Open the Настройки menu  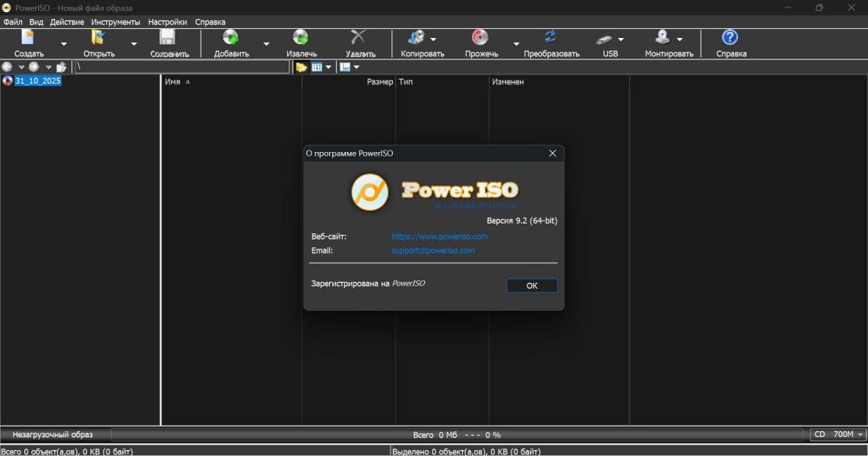point(167,22)
